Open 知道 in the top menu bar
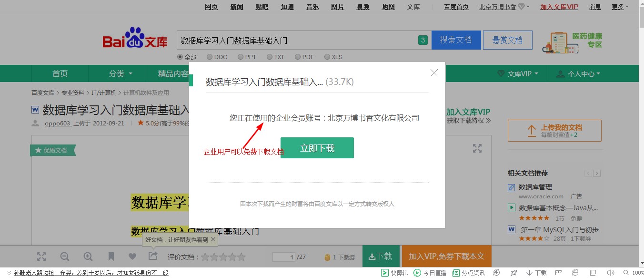The width and height of the screenshot is (644, 278). click(287, 7)
